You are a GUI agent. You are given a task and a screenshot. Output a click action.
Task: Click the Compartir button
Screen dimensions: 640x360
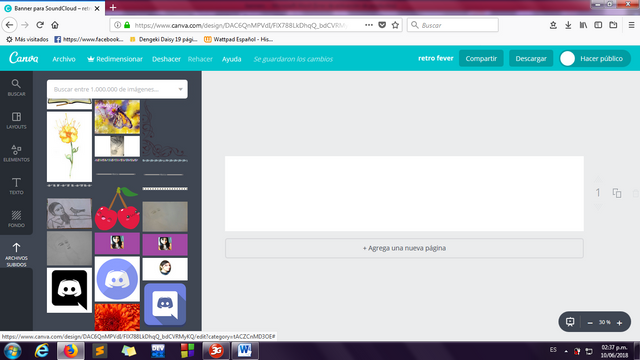click(x=481, y=58)
